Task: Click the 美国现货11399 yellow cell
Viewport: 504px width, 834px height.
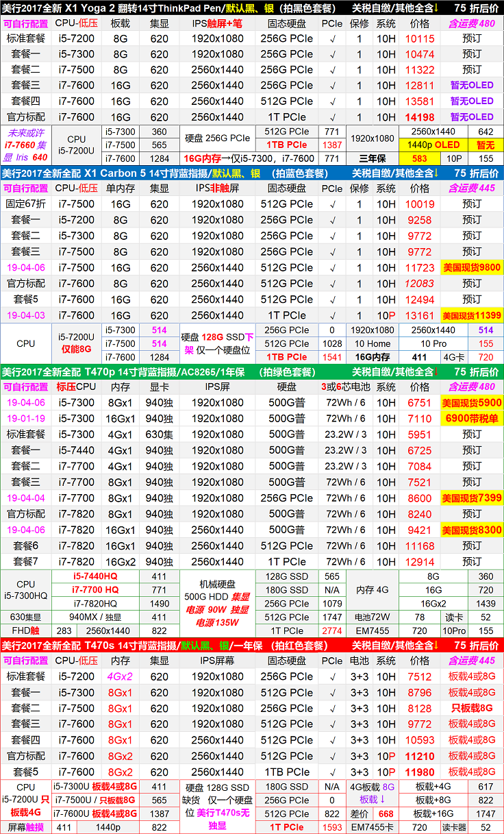Action: coord(472,316)
